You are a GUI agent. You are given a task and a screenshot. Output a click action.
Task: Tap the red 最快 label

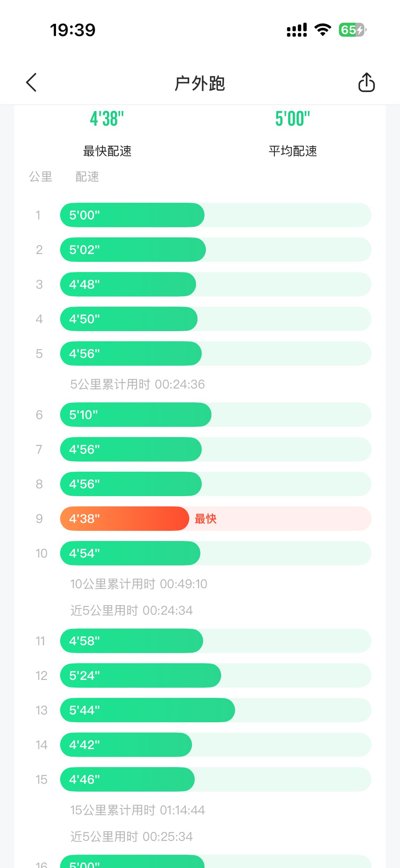tap(206, 519)
